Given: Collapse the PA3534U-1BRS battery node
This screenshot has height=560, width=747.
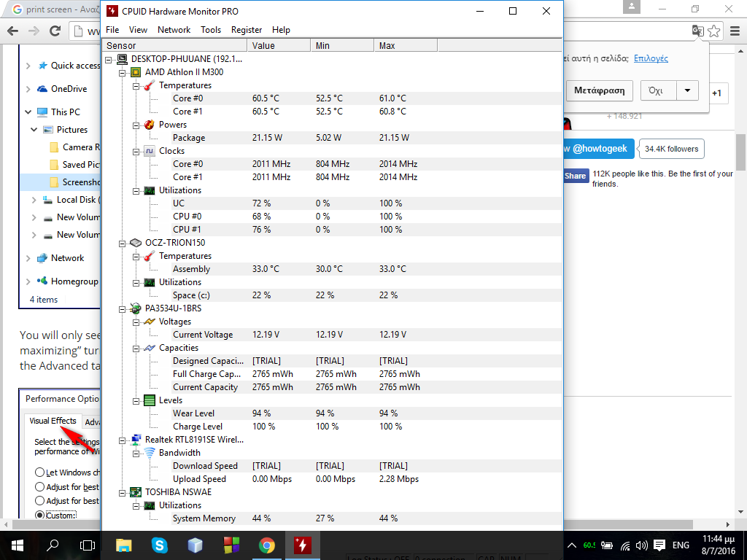Looking at the screenshot, I should (x=123, y=309).
